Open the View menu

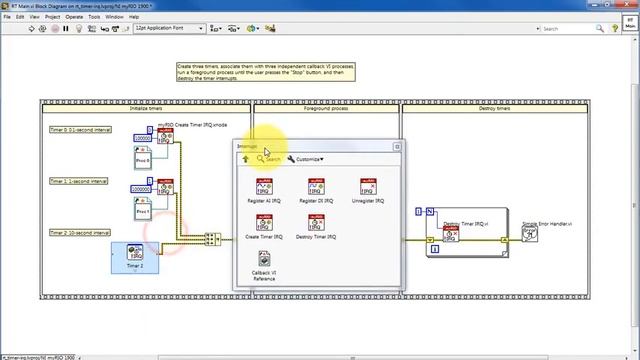pos(35,17)
